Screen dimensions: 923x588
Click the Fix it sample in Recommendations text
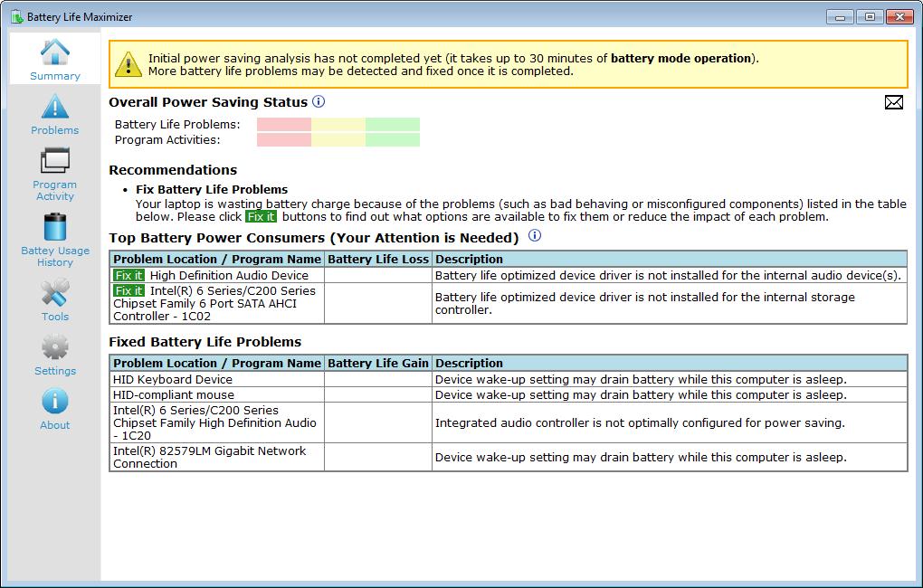(x=261, y=216)
